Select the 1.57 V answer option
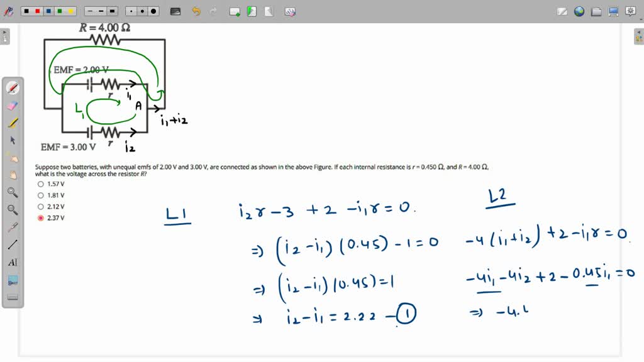Image resolution: width=644 pixels, height=362 pixels. [x=41, y=184]
